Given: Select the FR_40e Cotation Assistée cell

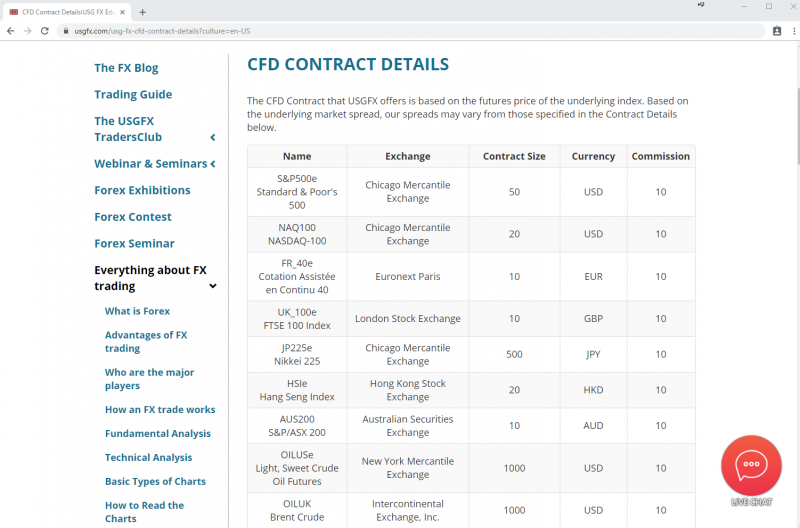Looking at the screenshot, I should point(297,276).
